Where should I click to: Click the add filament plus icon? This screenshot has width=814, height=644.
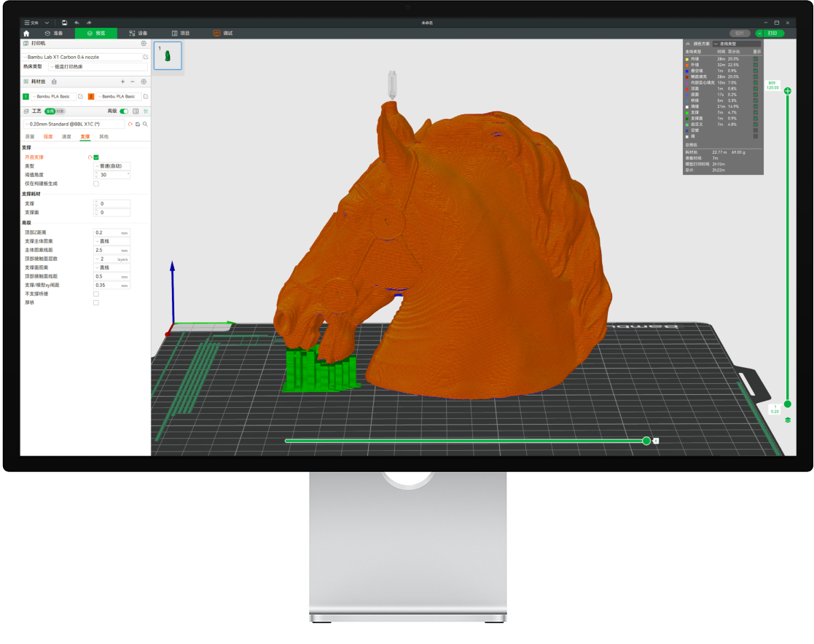click(122, 82)
